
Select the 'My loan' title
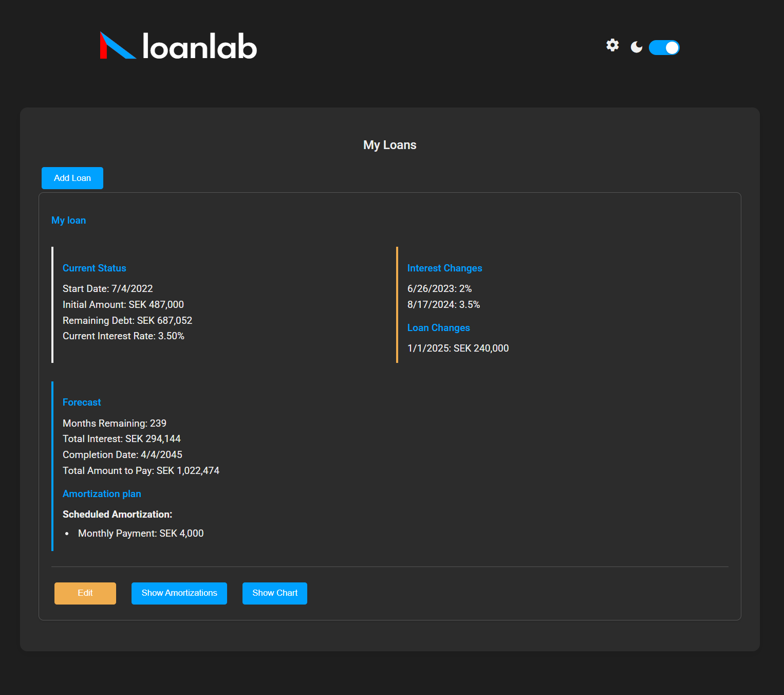[x=68, y=220]
